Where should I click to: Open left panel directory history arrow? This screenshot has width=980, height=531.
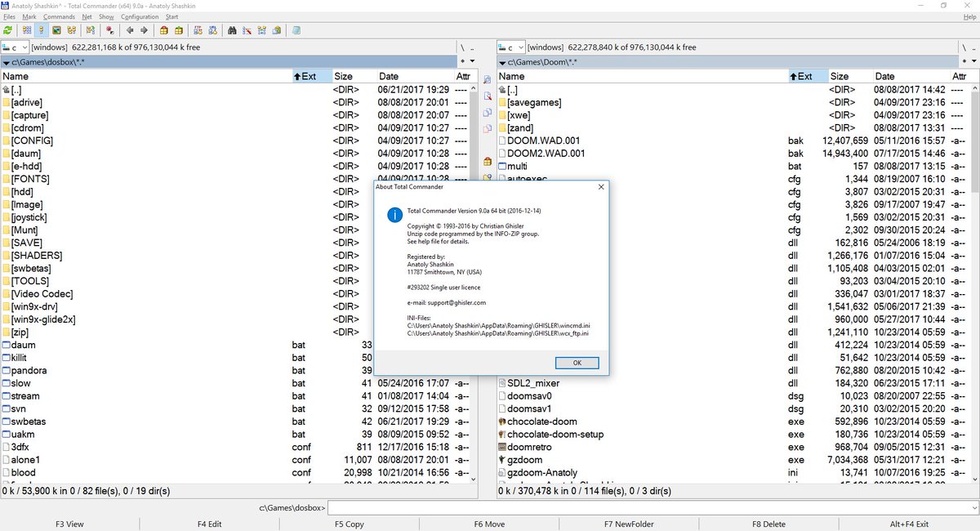click(472, 61)
